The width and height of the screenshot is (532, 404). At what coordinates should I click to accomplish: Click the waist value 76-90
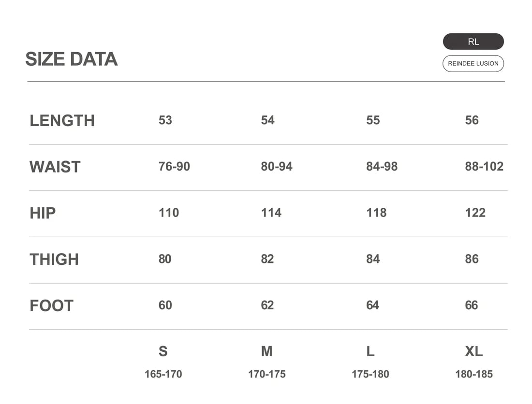(174, 167)
